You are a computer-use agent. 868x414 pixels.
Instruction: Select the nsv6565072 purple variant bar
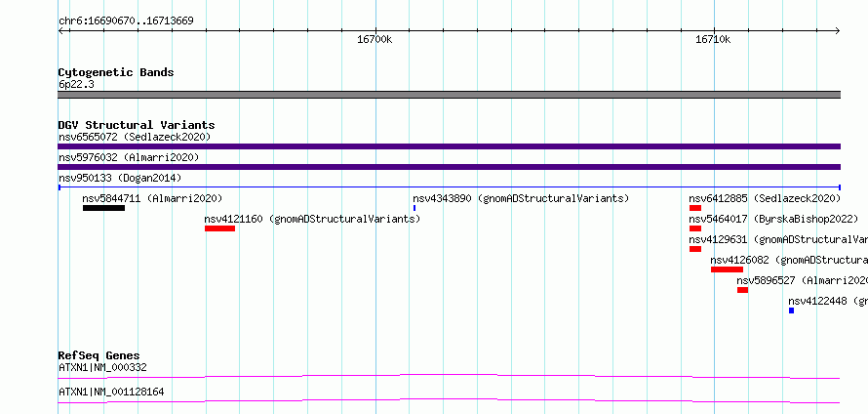[449, 146]
